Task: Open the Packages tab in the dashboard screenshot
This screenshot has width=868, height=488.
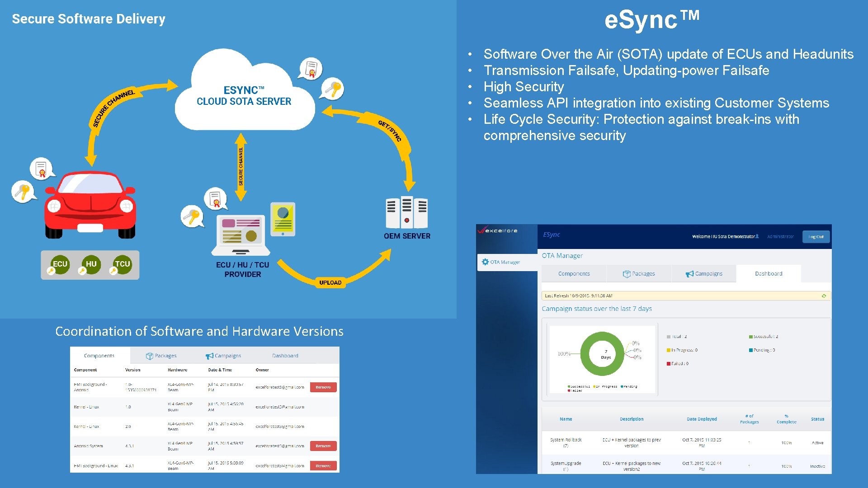Action: point(639,273)
